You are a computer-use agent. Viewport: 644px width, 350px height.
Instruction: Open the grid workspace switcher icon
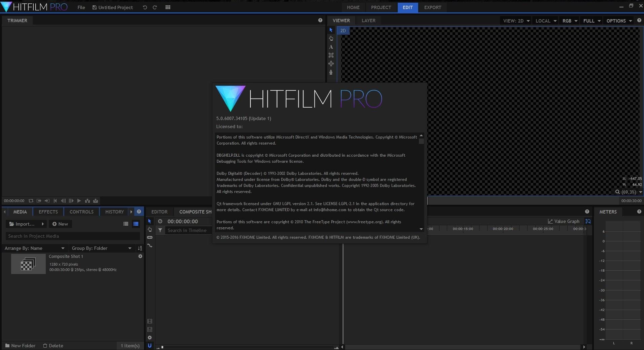coord(168,7)
